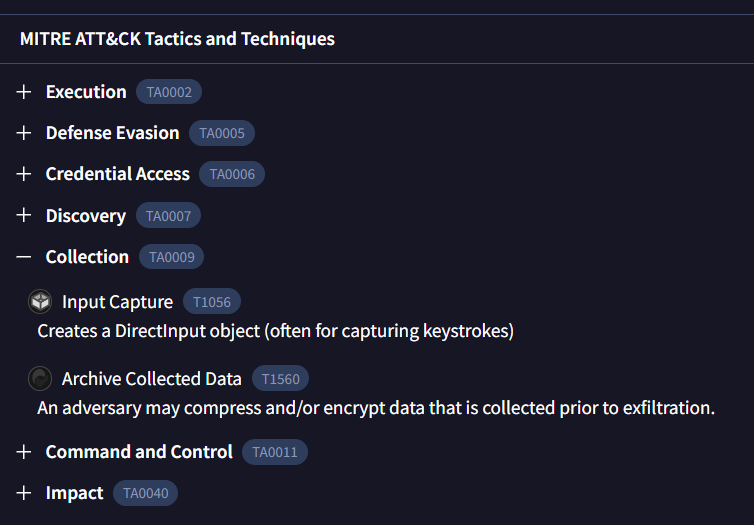Click the TA0009 Collection badge
The height and width of the screenshot is (525, 754).
point(171,257)
